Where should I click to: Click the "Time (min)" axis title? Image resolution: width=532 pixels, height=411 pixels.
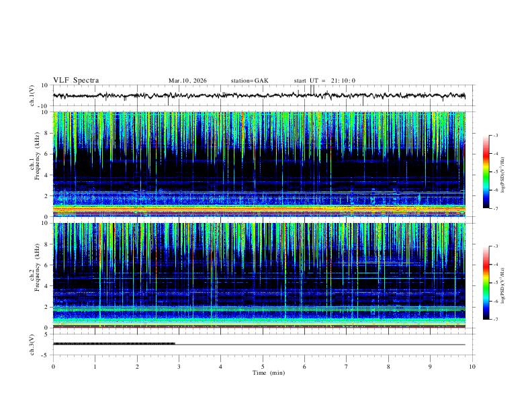(269, 373)
